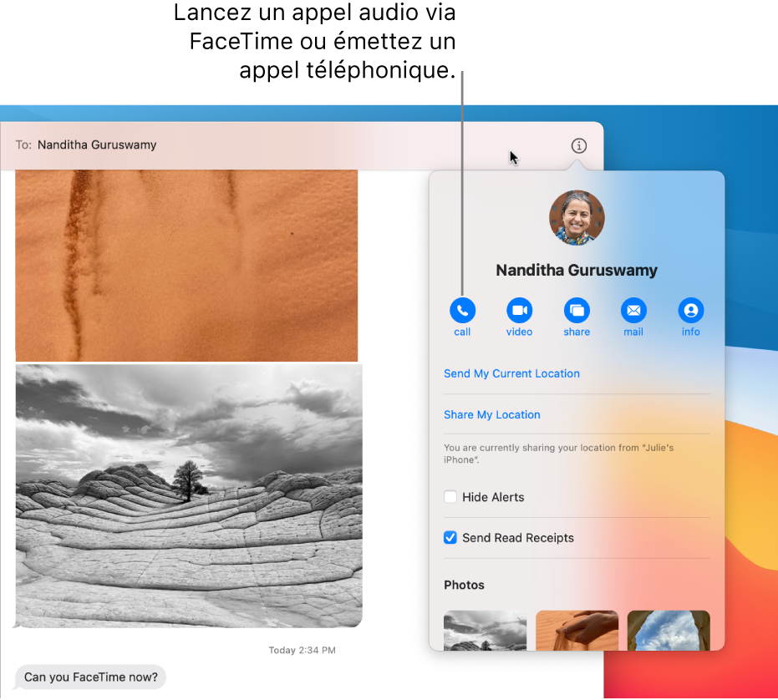Open the orange sand dune image in conversation
The image size is (778, 700).
186,266
